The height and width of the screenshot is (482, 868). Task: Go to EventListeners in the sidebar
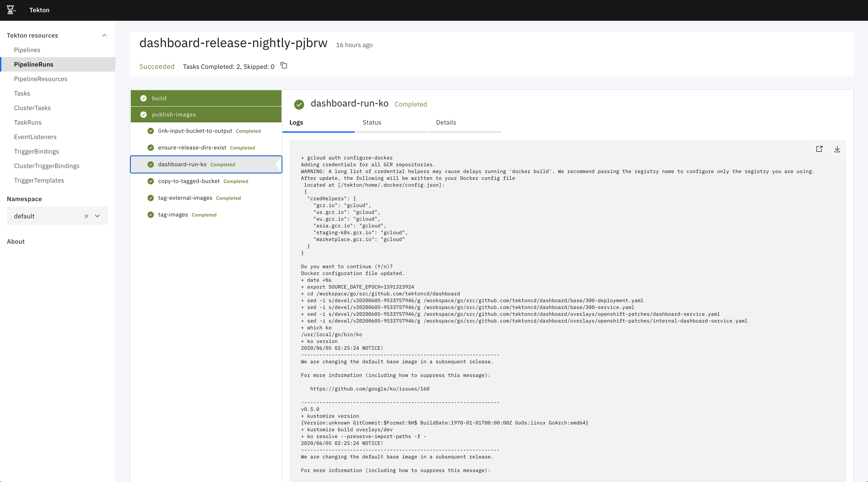click(35, 137)
